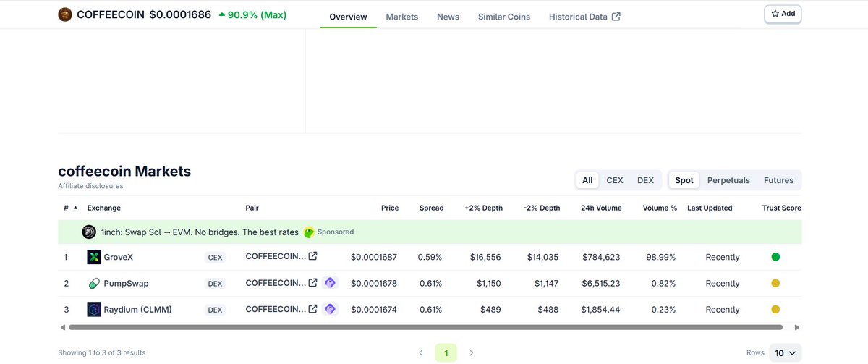Click the CEX tag in GroveX row
The image size is (868, 364).
[x=215, y=257]
